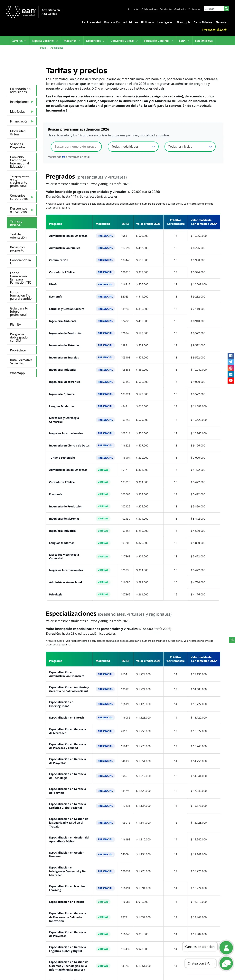The width and height of the screenshot is (235, 980).
Task: Open the LinkedIn social icon
Action: point(231,374)
